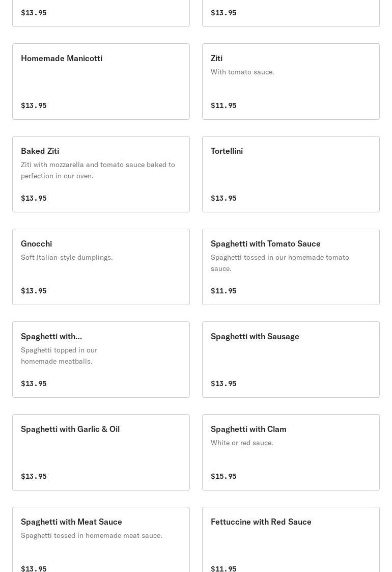Click 'Spaghetti tossed in homemade meat sauce' text

click(92, 536)
